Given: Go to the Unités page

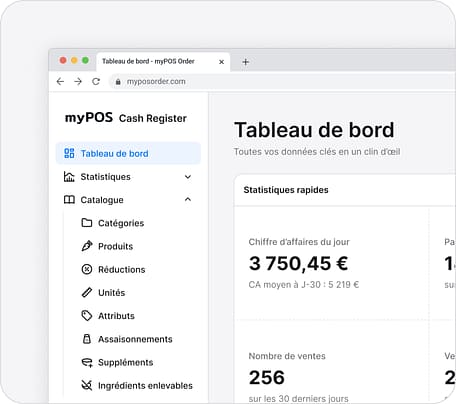Looking at the screenshot, I should 111,293.
